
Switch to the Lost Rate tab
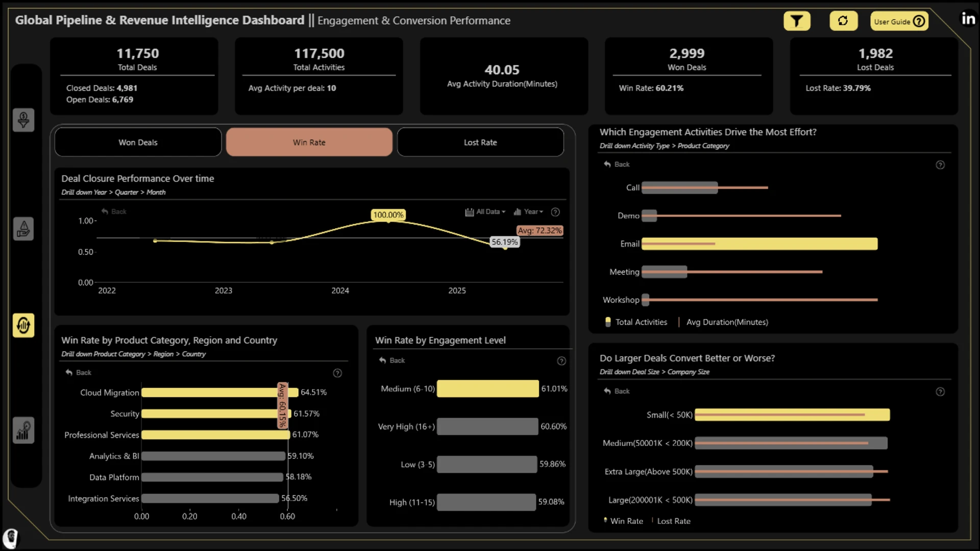(480, 142)
